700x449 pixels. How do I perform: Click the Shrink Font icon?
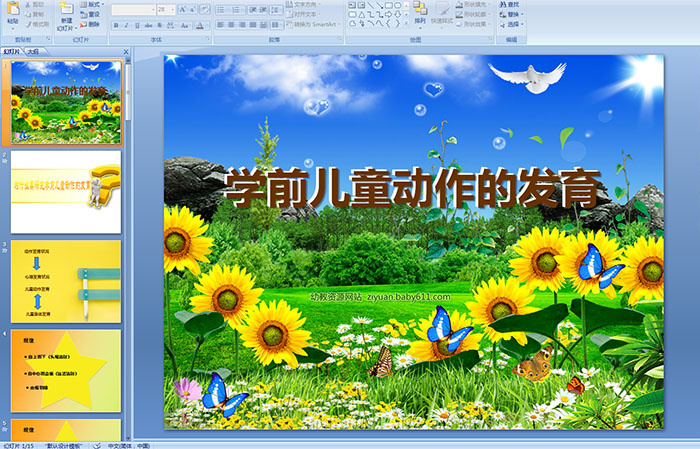pos(192,9)
